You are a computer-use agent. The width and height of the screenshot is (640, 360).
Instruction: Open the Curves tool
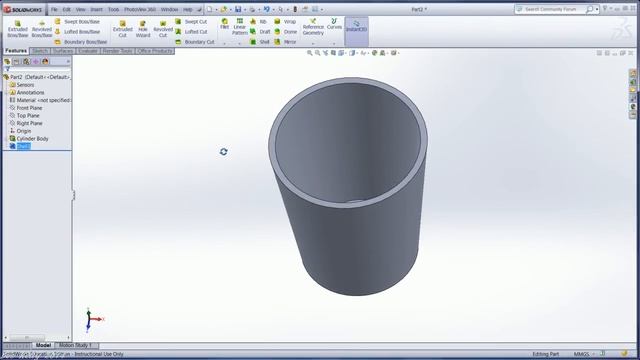click(x=334, y=24)
